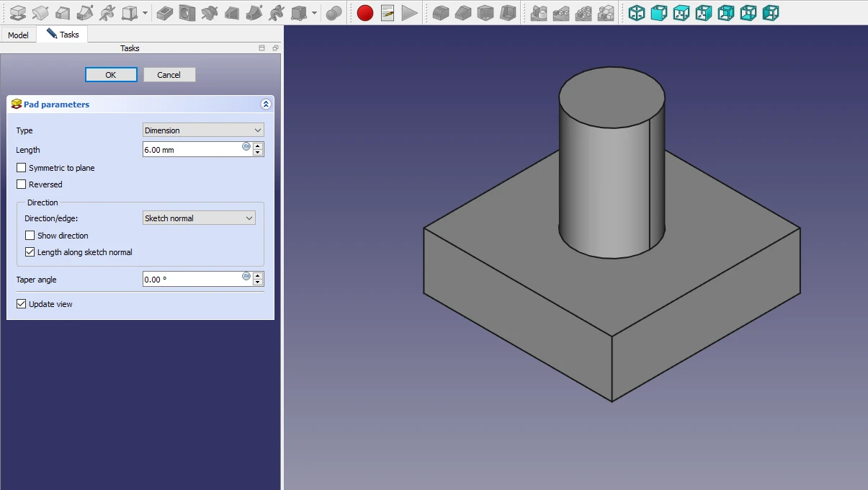Viewport: 868px width, 490px height.
Task: Select the Fillet tool icon
Action: (x=440, y=13)
